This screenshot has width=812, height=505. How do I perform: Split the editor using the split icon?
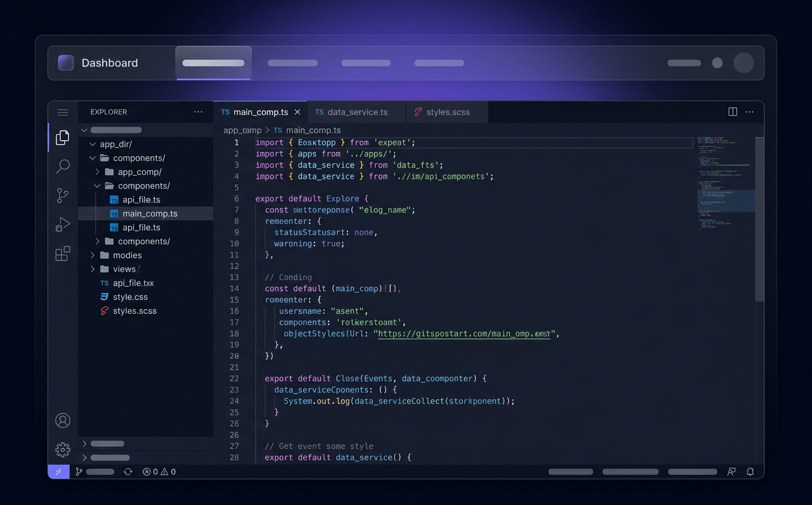(x=732, y=112)
